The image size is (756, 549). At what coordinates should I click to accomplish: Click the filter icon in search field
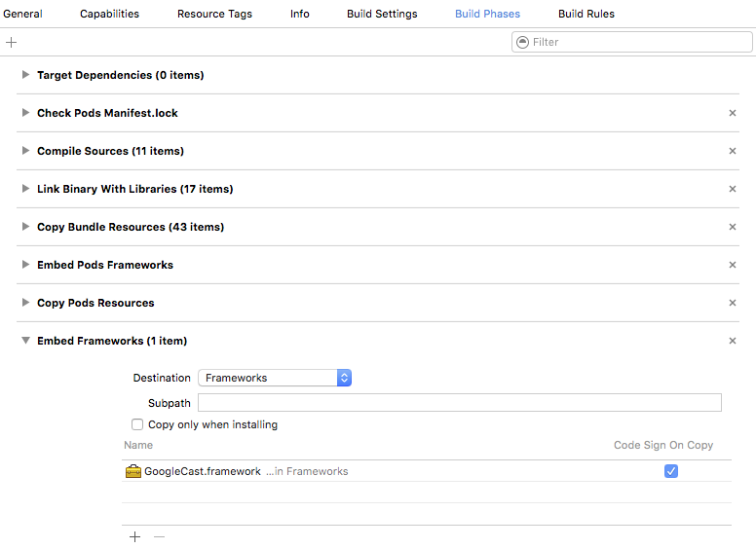coord(523,42)
